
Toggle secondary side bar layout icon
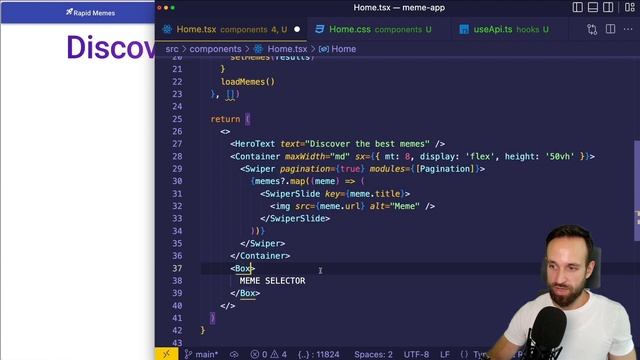click(608, 7)
